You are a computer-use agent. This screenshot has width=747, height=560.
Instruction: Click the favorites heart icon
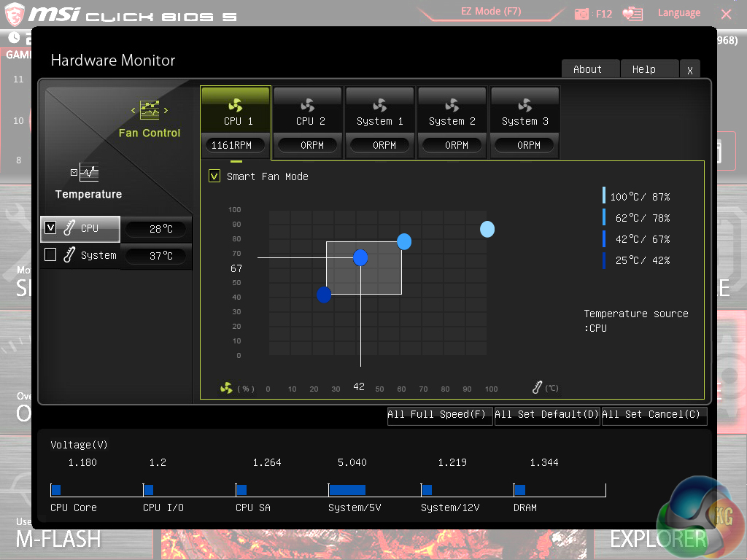pyautogui.click(x=632, y=14)
